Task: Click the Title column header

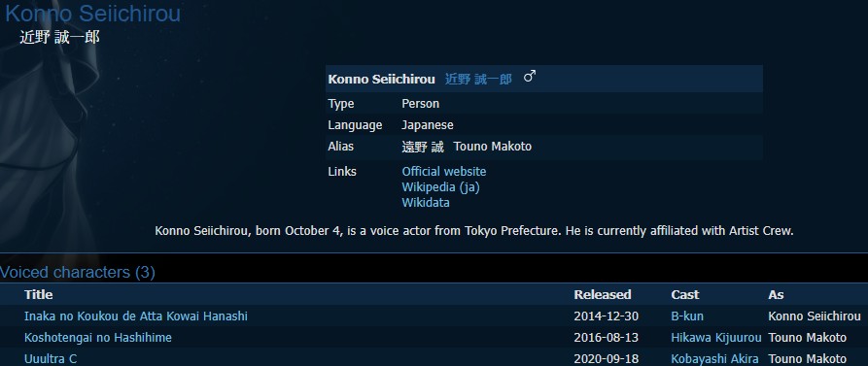Action: 38,295
